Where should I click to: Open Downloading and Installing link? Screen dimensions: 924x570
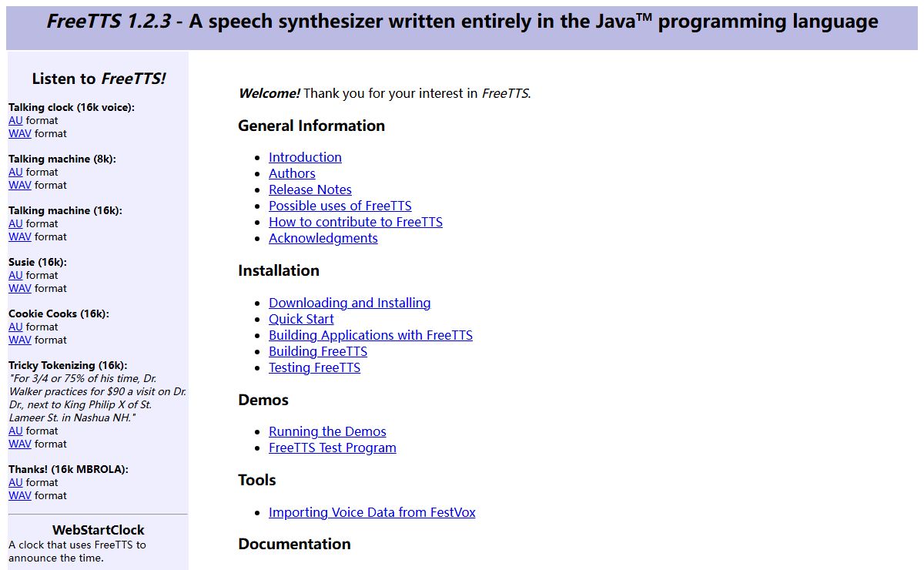point(350,303)
